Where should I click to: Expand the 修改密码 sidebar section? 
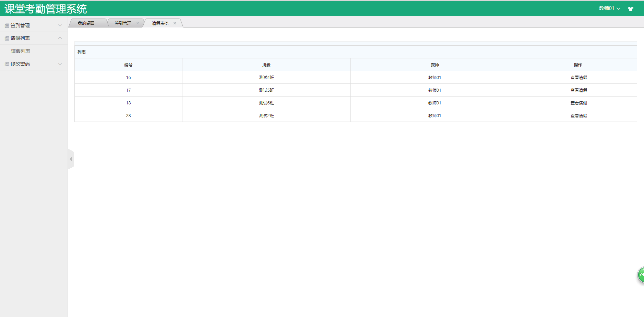click(60, 64)
